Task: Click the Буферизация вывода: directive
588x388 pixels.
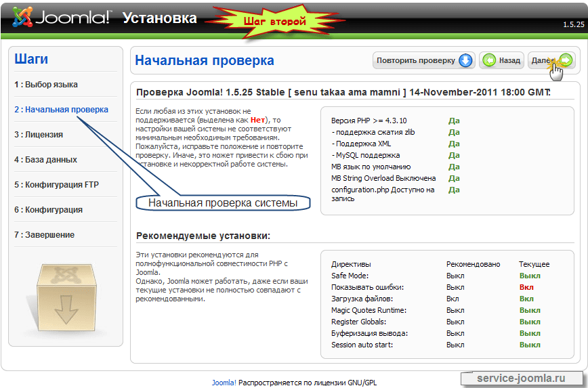Action: [x=369, y=334]
